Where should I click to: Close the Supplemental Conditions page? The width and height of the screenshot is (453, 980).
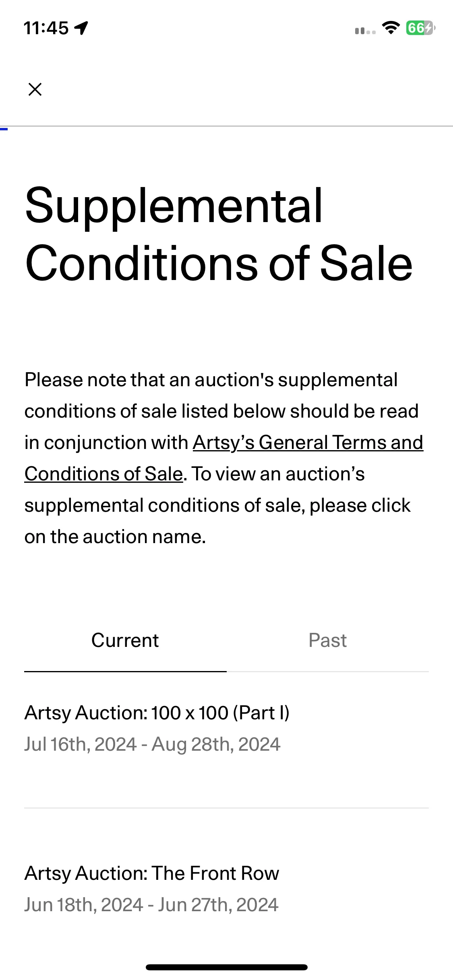pos(35,89)
